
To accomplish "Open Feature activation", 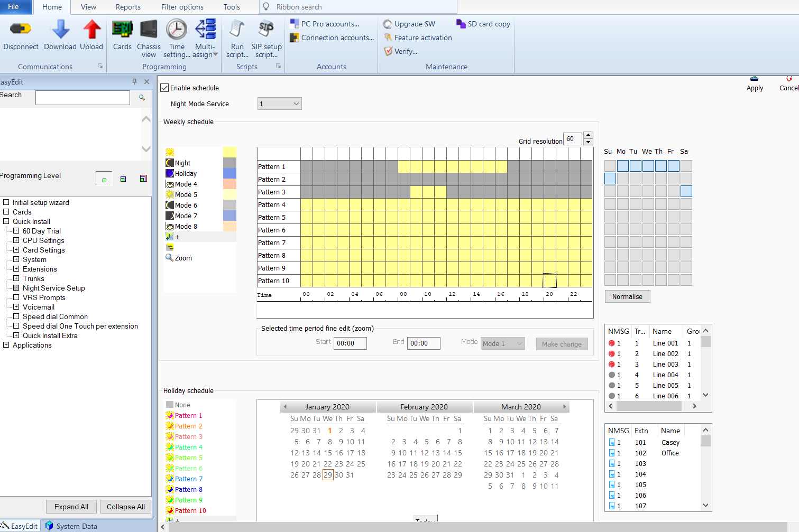I will pos(418,38).
